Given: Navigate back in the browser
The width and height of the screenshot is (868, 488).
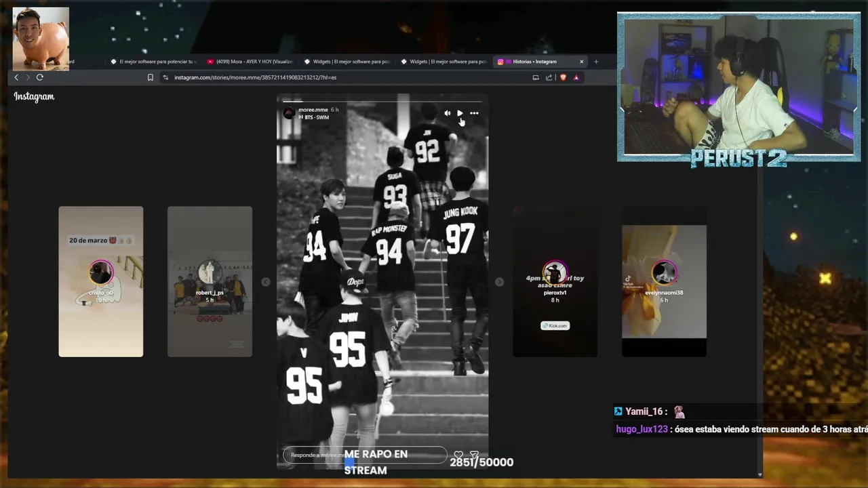Looking at the screenshot, I should point(16,77).
